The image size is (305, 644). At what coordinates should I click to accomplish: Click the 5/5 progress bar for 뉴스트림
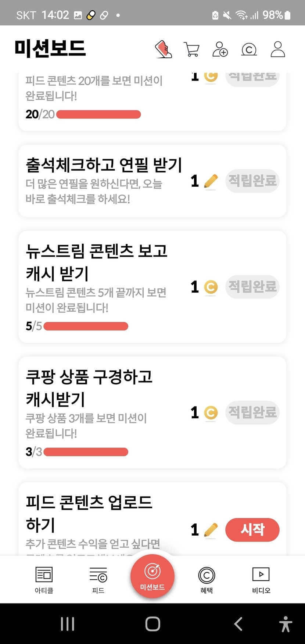(86, 326)
